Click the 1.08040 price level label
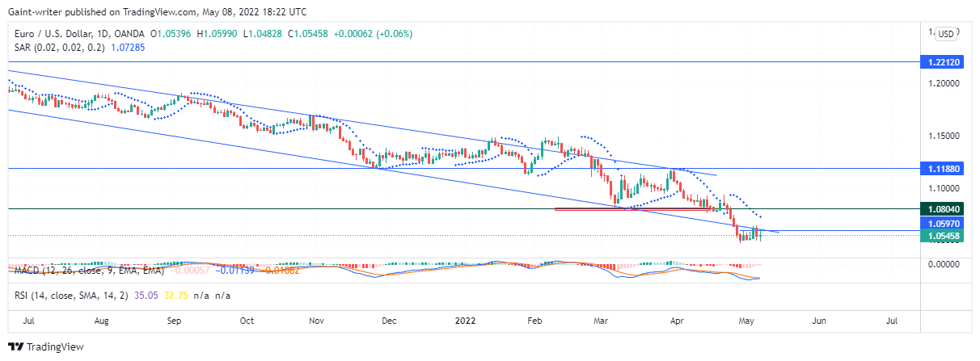980x361 pixels. (x=942, y=208)
